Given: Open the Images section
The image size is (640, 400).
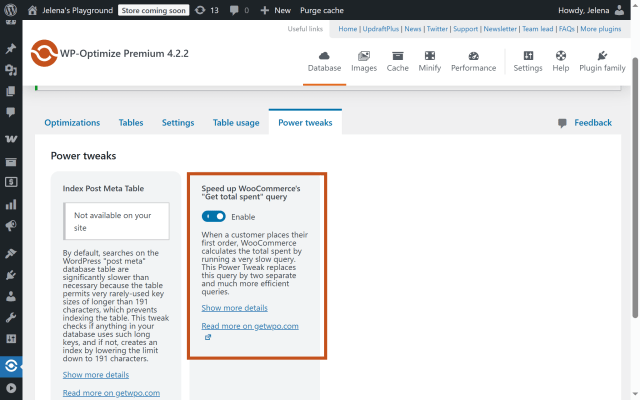Looking at the screenshot, I should (x=364, y=62).
